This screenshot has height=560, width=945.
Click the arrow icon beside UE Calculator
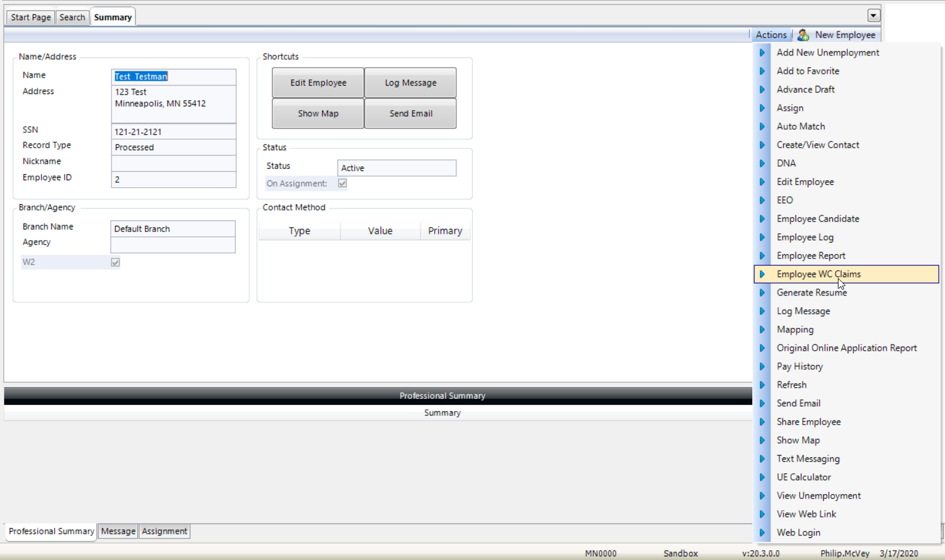point(762,478)
